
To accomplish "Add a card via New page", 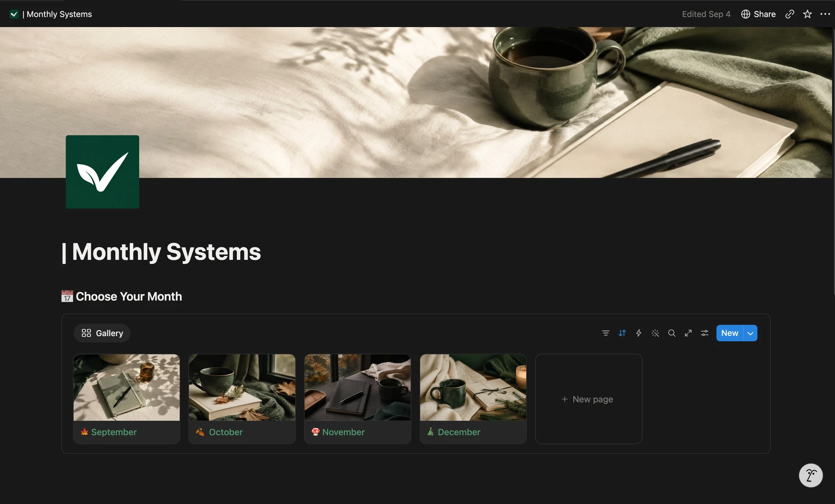I will [589, 399].
